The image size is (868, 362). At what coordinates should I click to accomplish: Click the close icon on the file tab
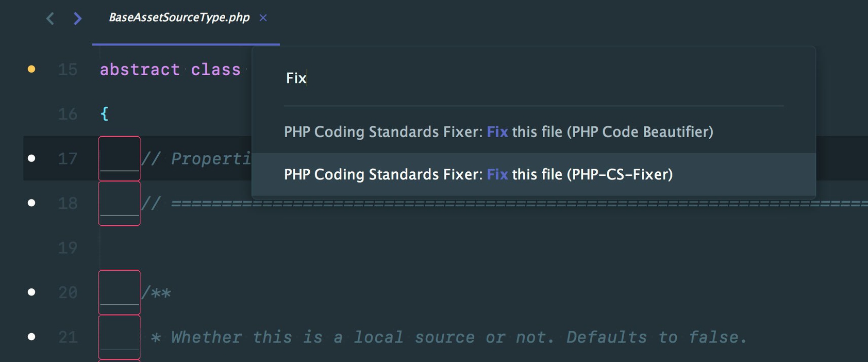[263, 18]
